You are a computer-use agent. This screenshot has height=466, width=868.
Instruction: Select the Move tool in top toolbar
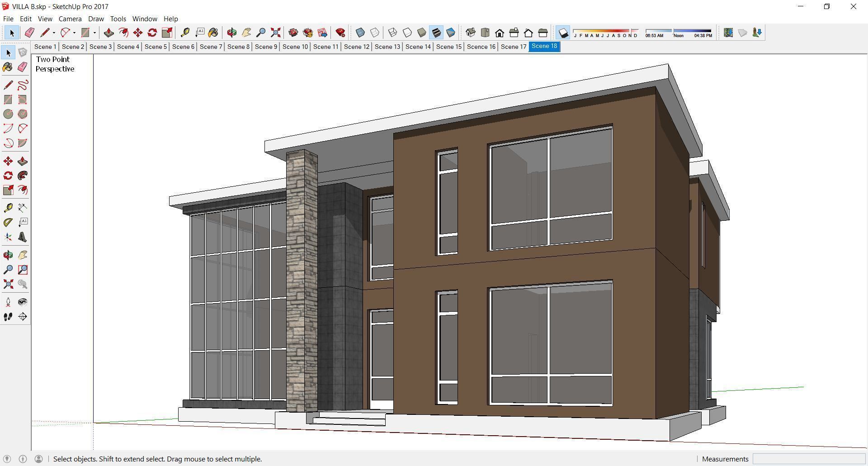click(x=138, y=33)
